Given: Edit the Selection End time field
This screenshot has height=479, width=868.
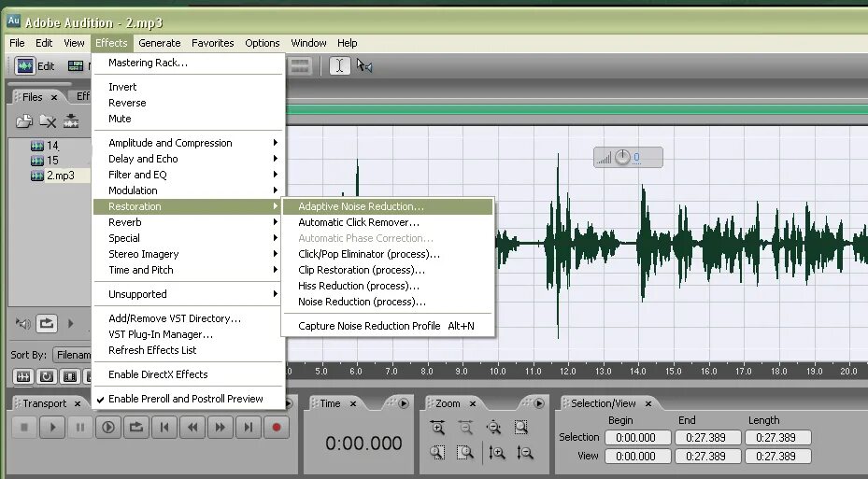Looking at the screenshot, I should pyautogui.click(x=707, y=438).
